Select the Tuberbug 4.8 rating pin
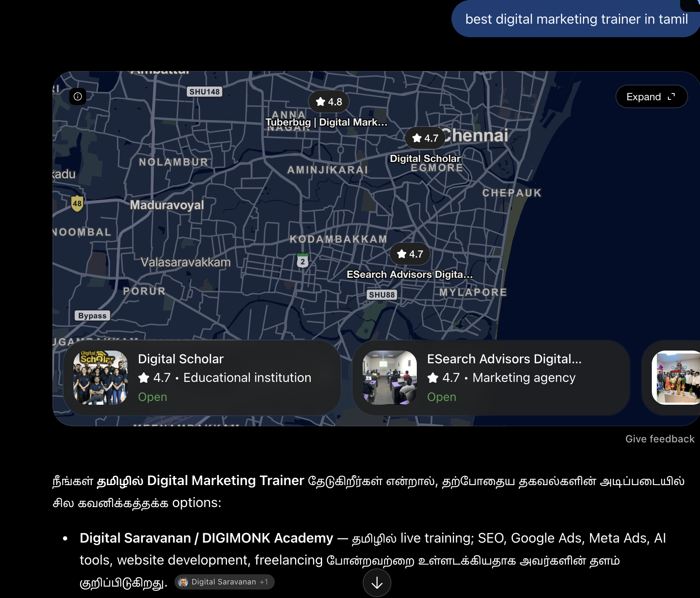This screenshot has width=700, height=598. click(x=329, y=101)
